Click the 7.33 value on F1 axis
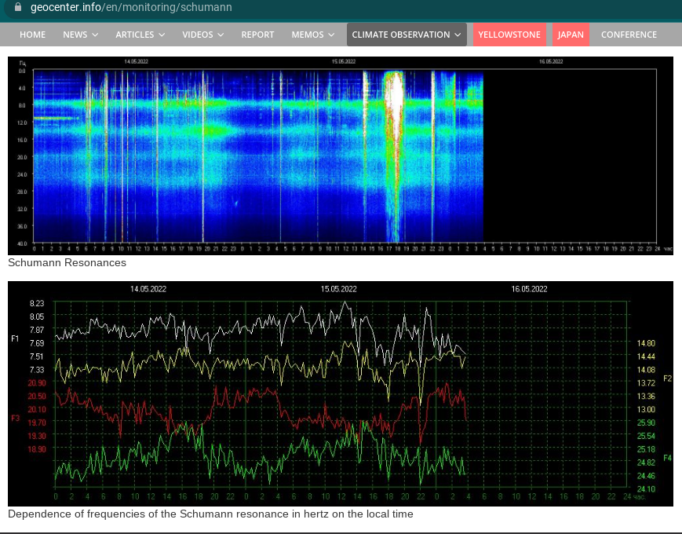The image size is (682, 534). click(x=37, y=370)
